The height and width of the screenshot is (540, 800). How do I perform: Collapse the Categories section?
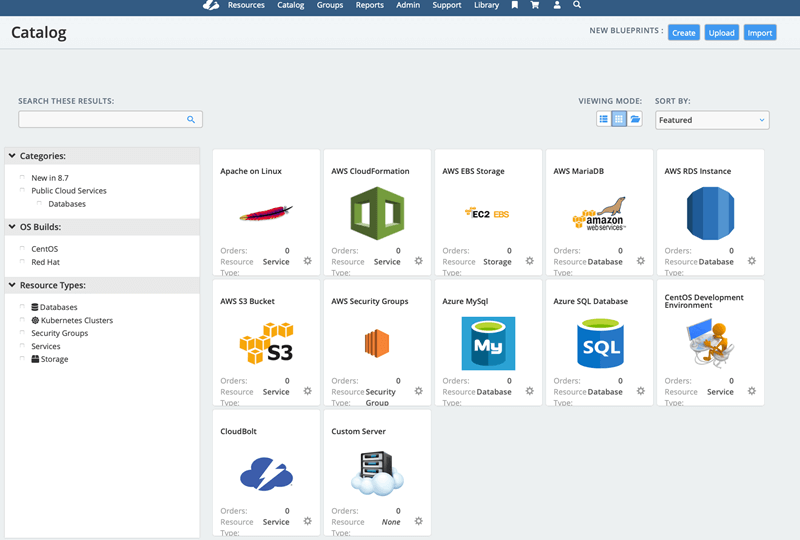point(12,156)
